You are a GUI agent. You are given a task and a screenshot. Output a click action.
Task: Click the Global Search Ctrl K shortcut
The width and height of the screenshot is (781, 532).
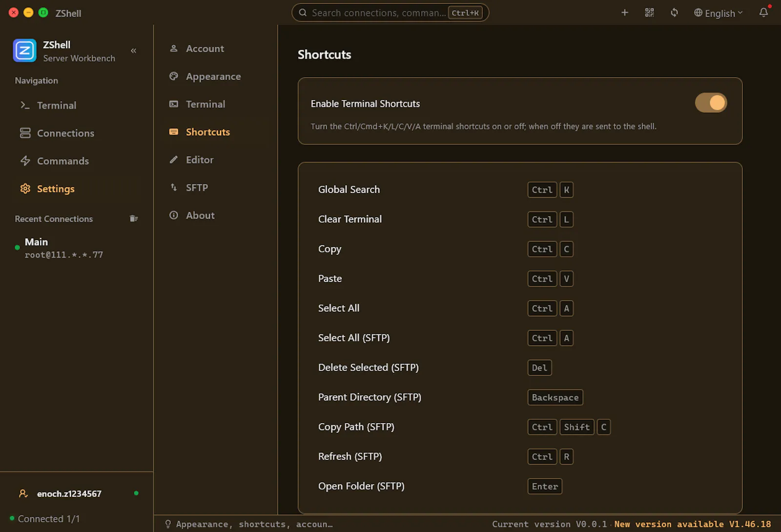point(551,190)
